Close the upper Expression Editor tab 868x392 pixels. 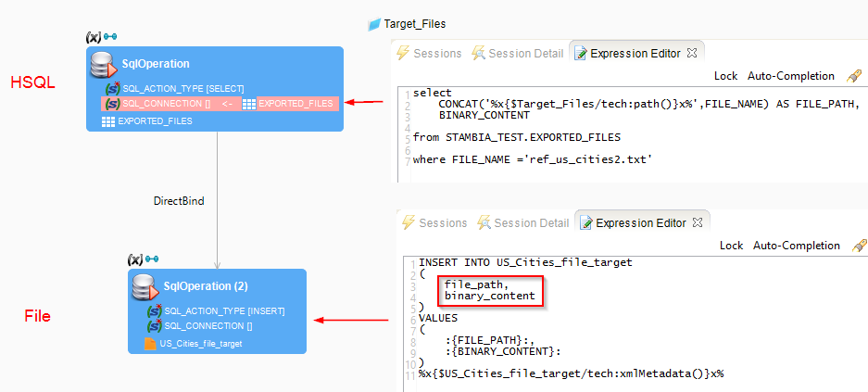point(692,52)
